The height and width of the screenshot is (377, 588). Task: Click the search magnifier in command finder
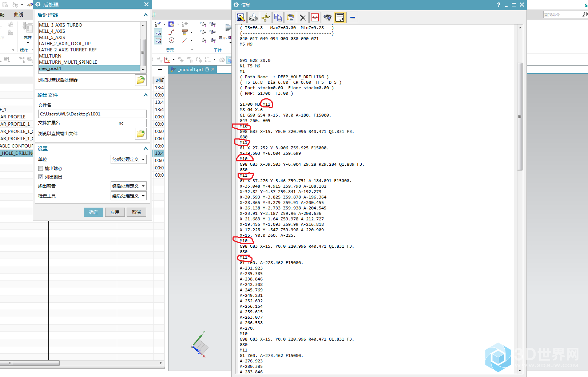pos(585,15)
